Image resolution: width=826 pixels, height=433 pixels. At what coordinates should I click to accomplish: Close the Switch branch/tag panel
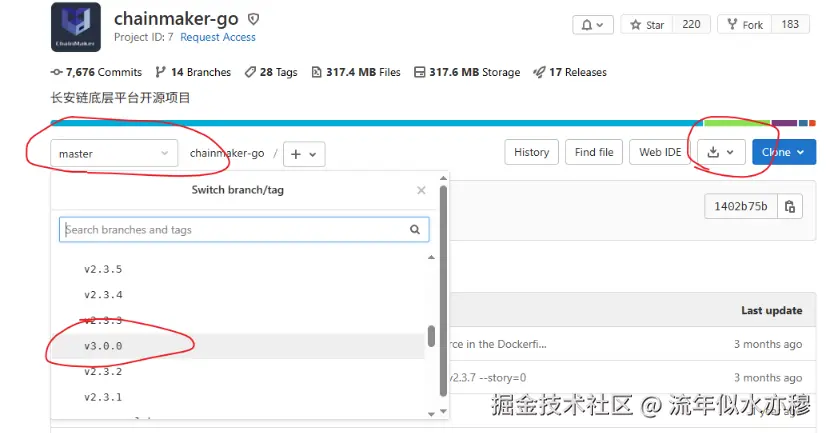[x=421, y=190]
